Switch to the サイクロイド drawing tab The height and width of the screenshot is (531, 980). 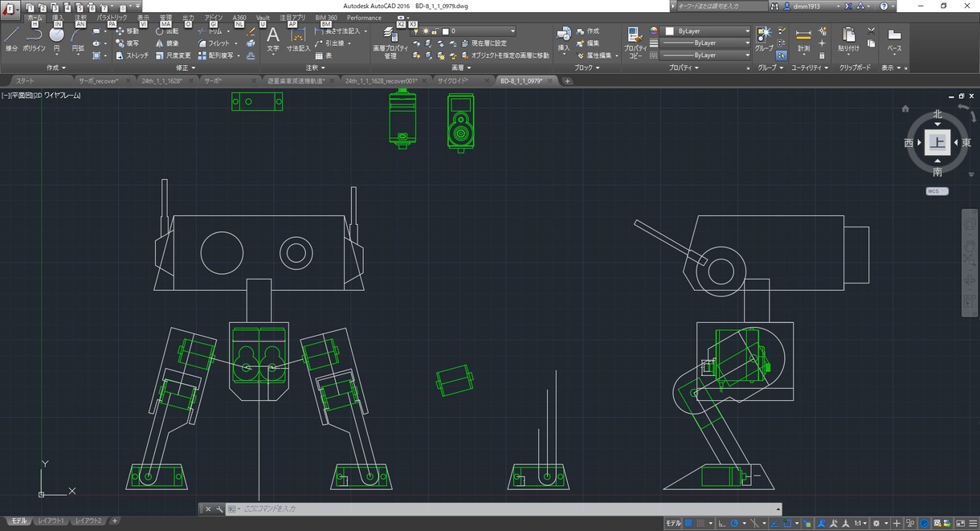pos(453,81)
